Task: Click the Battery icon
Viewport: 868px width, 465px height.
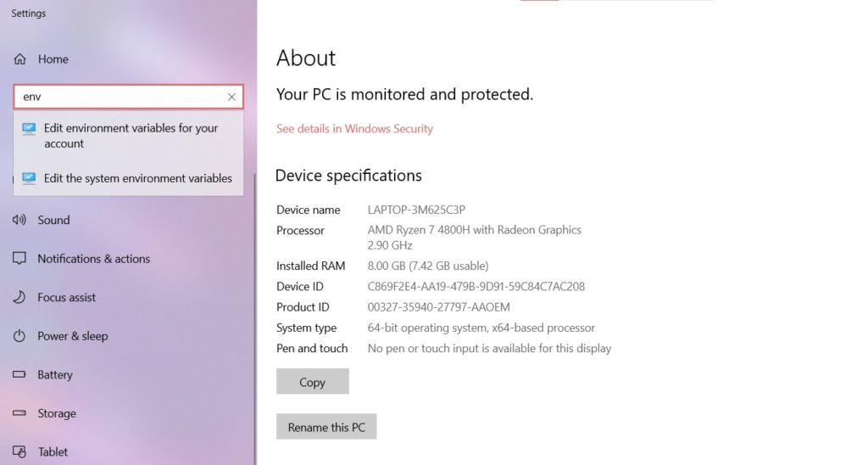Action: coord(19,375)
